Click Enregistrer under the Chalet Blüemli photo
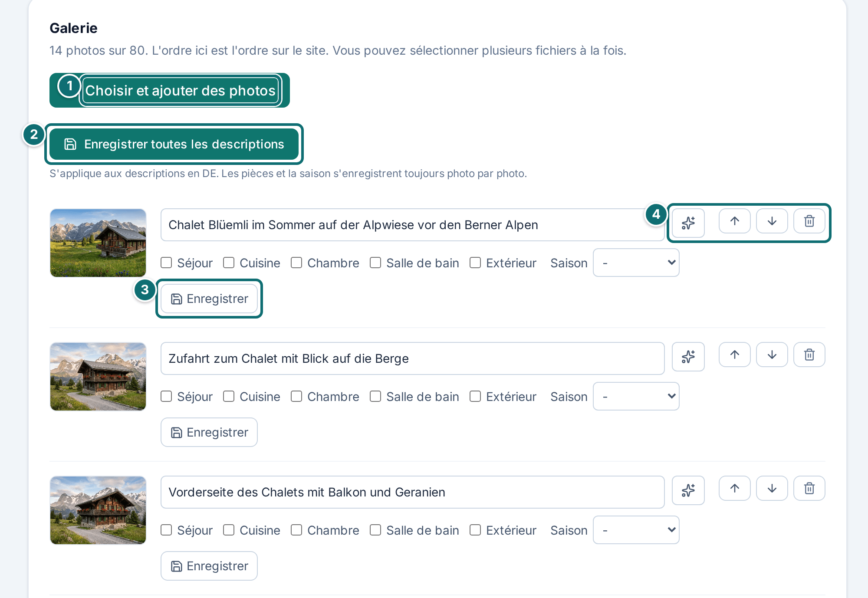This screenshot has height=598, width=868. point(209,299)
